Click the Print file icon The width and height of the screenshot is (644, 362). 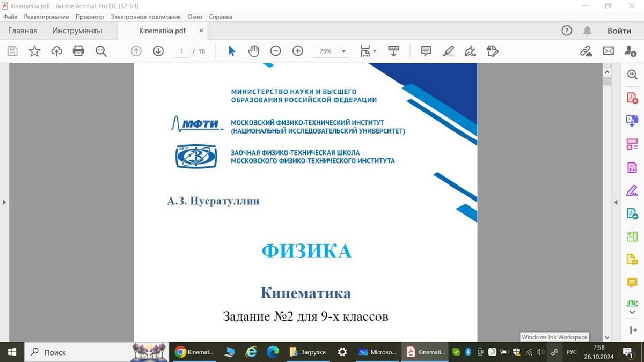(x=78, y=51)
